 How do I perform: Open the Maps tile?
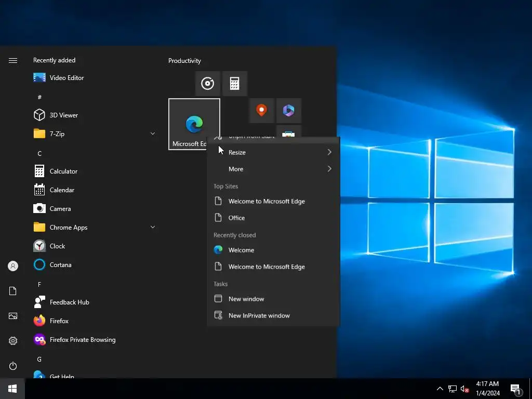coord(262,111)
